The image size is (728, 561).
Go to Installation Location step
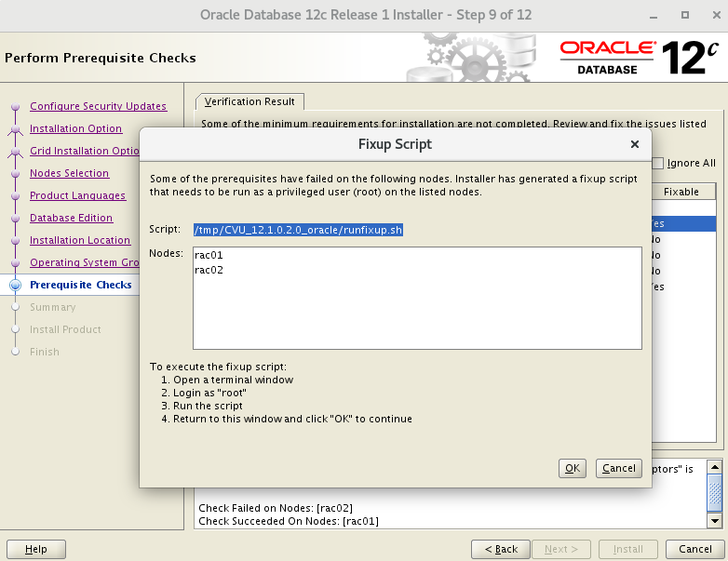tap(80, 239)
